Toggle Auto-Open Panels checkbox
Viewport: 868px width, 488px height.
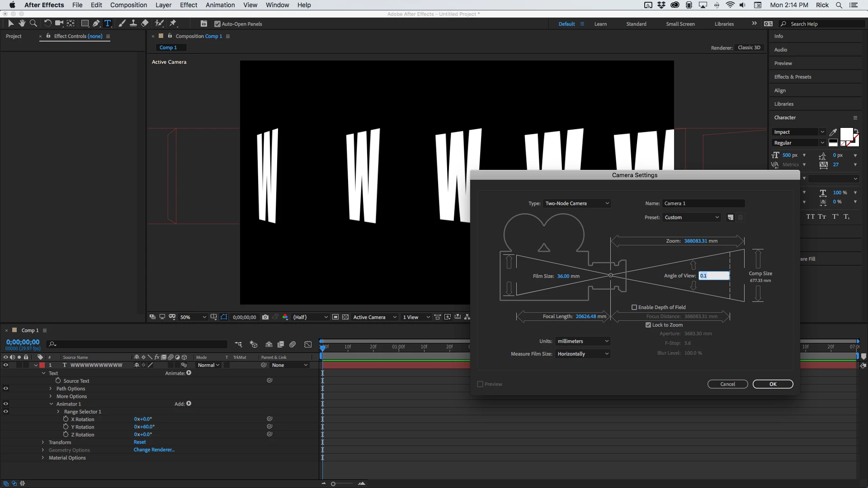[x=217, y=24]
